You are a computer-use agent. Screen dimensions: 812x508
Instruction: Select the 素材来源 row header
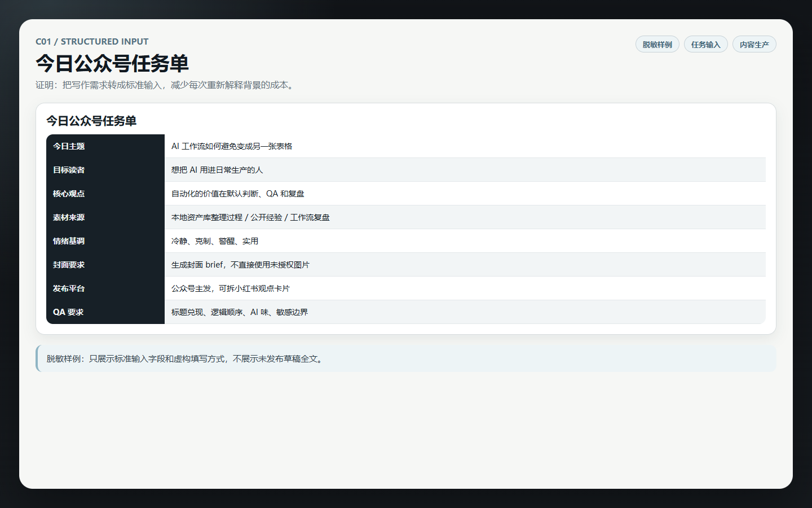[105, 217]
